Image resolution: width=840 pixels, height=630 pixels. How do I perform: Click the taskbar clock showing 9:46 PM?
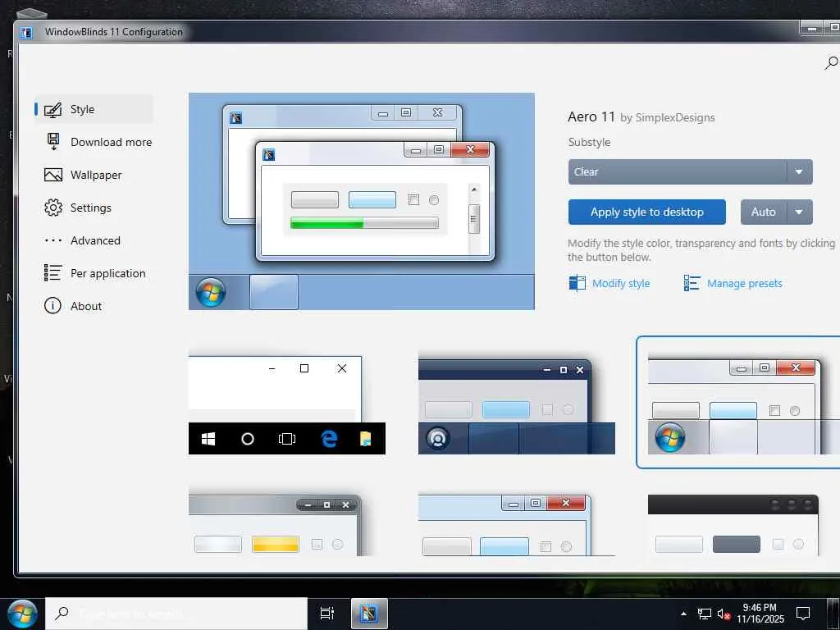[x=760, y=614]
